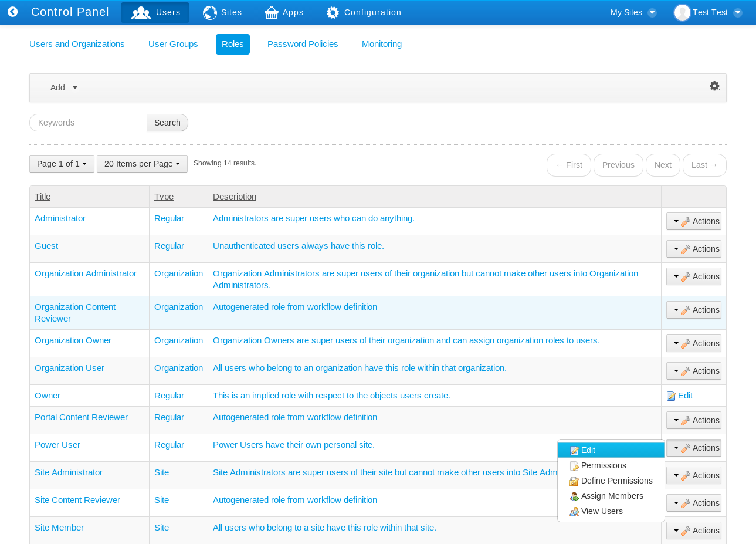
Task: Click Regular type in Power User row
Action: 169,445
